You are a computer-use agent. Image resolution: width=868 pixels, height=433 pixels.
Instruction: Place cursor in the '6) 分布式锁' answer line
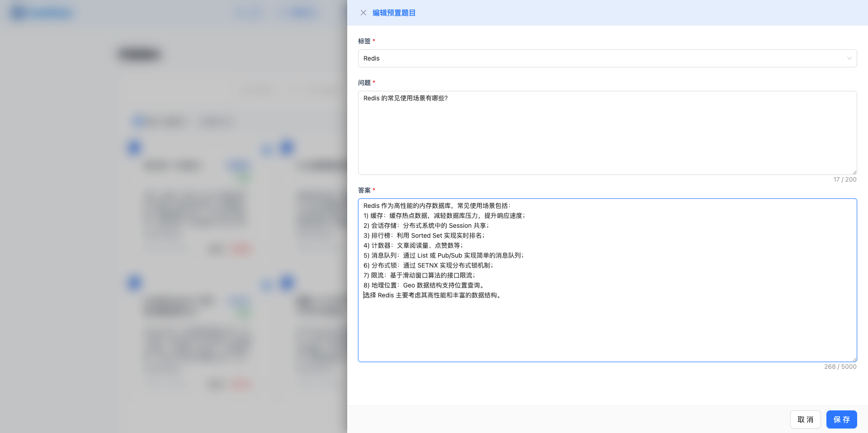click(x=428, y=265)
